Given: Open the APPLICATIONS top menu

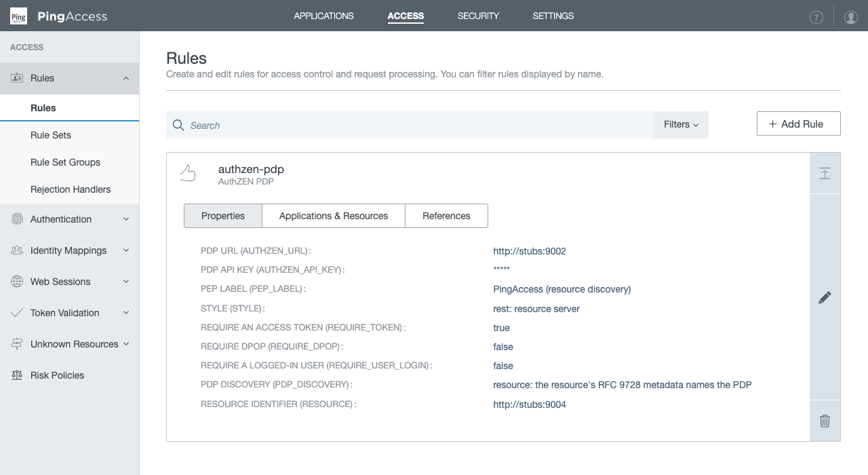Looking at the screenshot, I should (x=323, y=16).
